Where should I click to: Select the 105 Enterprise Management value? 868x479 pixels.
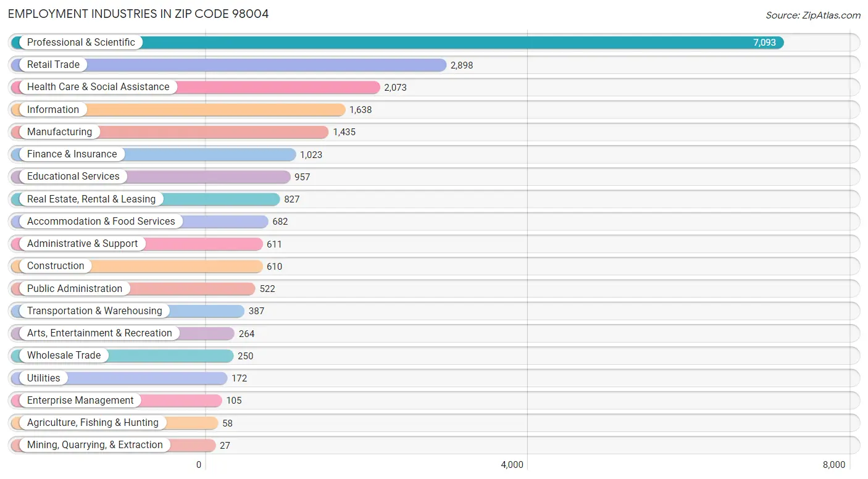(x=234, y=401)
